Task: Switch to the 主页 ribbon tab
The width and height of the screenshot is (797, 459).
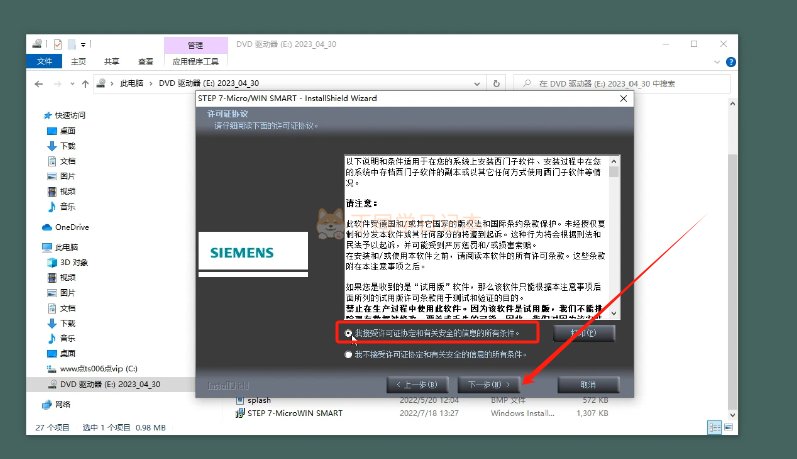Action: pos(78,62)
